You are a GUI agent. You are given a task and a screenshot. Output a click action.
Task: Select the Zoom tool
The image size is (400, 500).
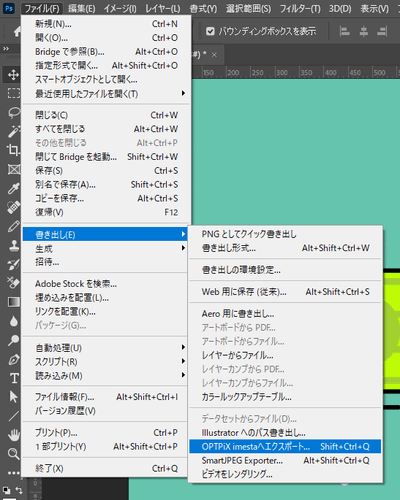(13, 454)
